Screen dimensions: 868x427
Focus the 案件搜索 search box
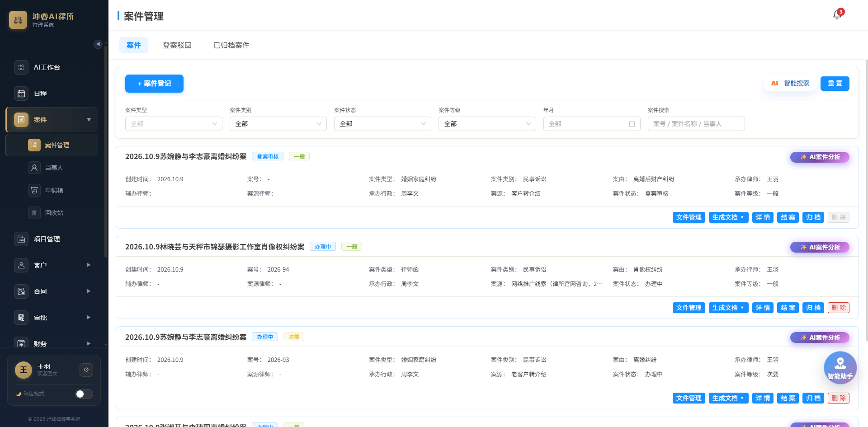point(696,124)
